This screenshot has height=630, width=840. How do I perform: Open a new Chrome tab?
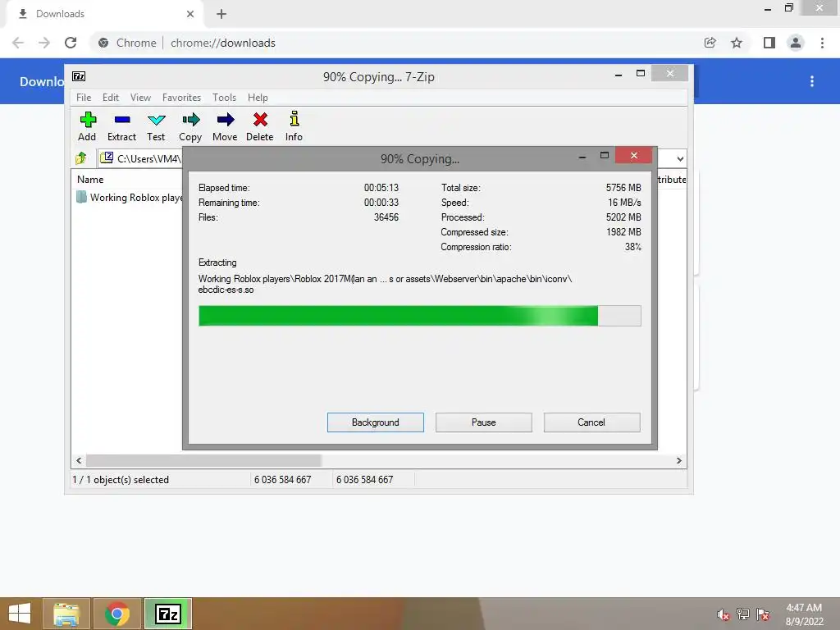[x=221, y=14]
